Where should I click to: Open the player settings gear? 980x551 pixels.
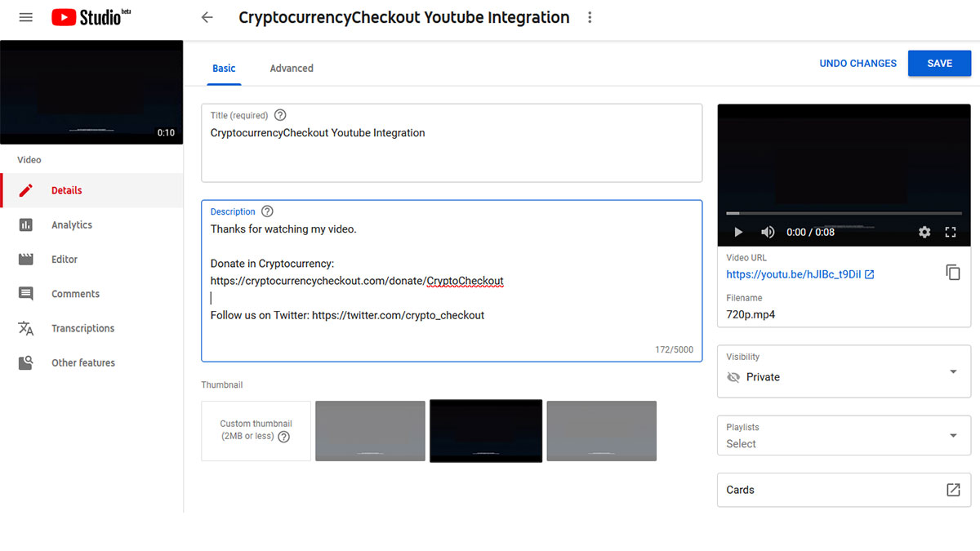tap(924, 232)
